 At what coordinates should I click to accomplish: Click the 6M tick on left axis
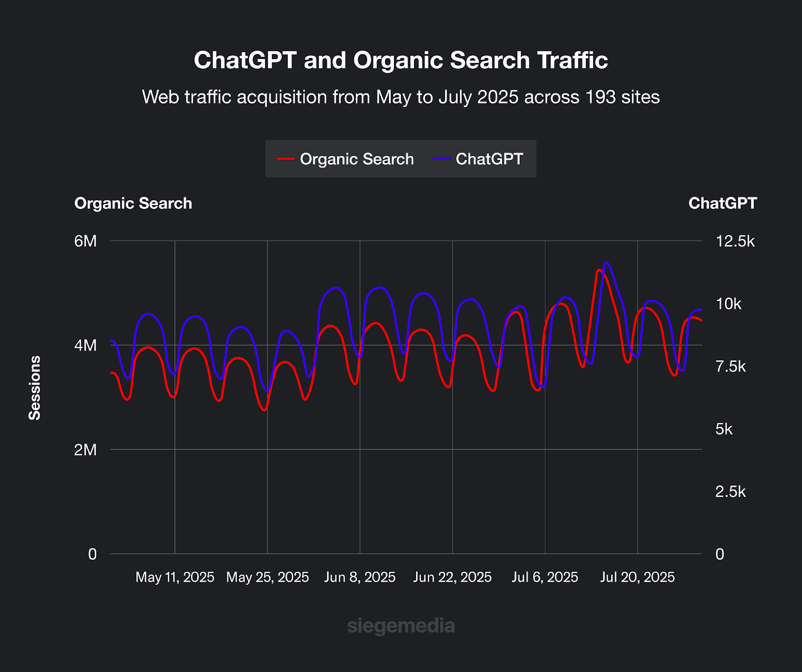coord(85,241)
